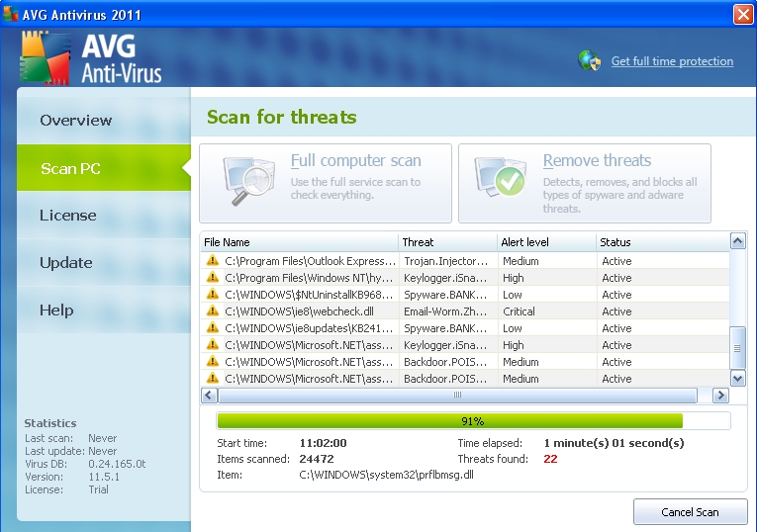Click the scanned item path prflbmsg.dll
Viewport: 757px width, 532px height.
point(386,475)
